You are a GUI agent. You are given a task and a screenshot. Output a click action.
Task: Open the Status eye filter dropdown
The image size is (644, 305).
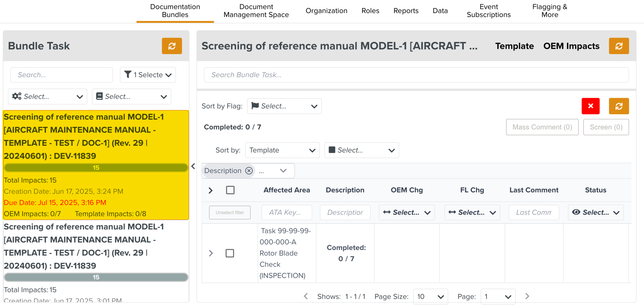coord(595,212)
